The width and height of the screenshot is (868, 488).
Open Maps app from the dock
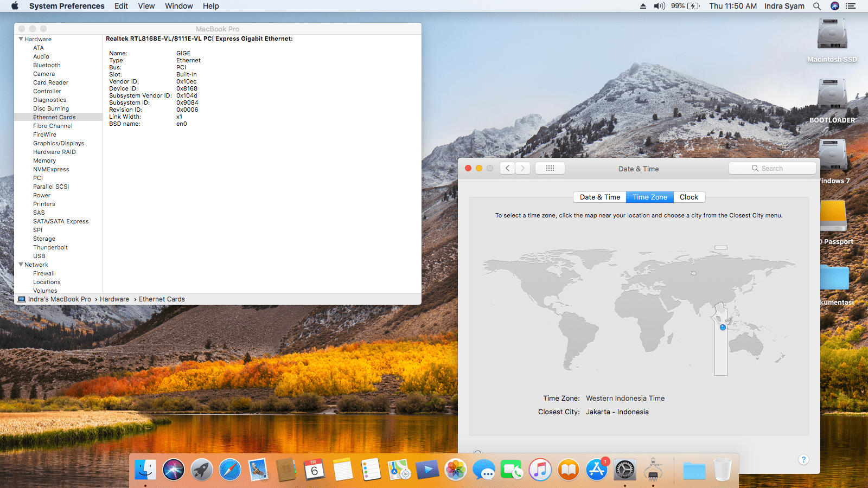click(x=399, y=470)
